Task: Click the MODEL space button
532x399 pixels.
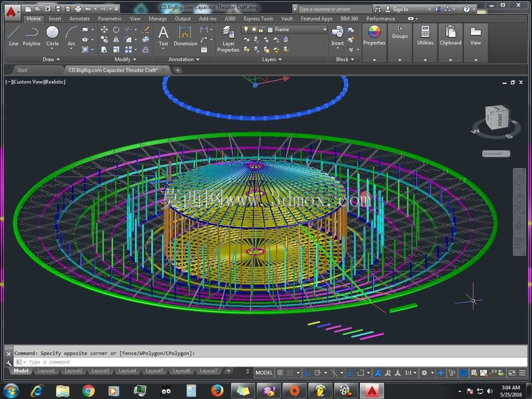Action: point(264,373)
